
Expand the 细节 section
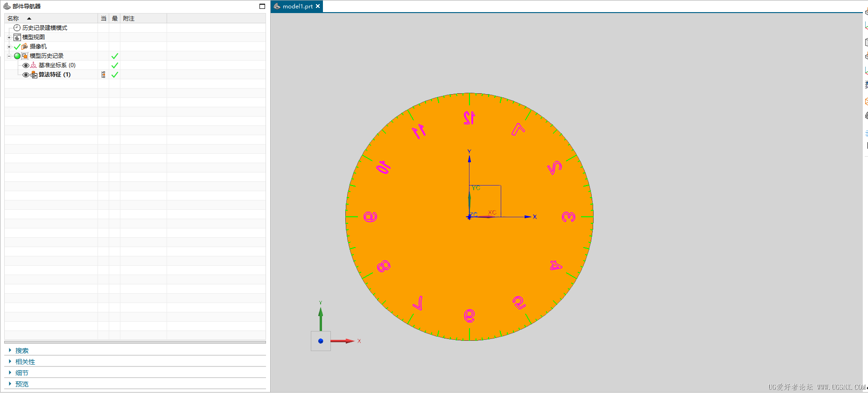[x=10, y=372]
